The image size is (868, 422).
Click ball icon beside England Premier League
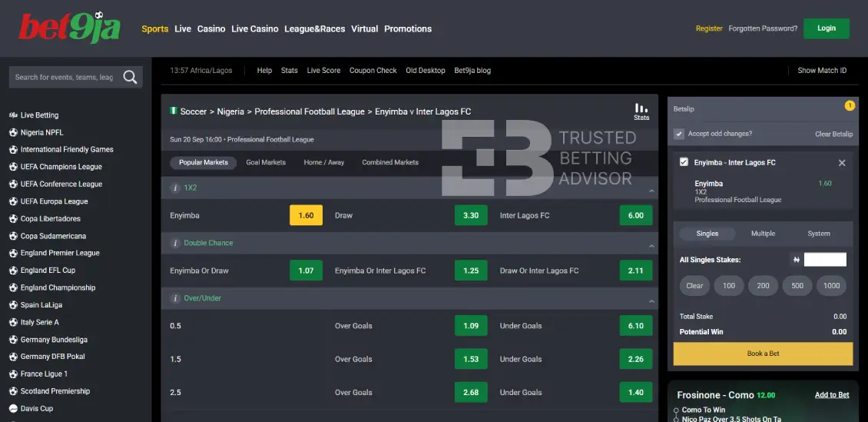pyautogui.click(x=13, y=253)
